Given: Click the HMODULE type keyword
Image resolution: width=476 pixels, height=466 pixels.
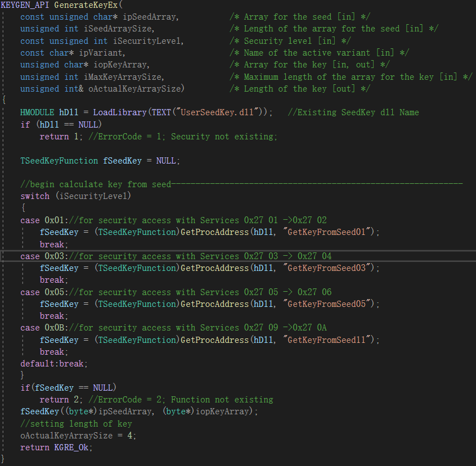Looking at the screenshot, I should [37, 112].
